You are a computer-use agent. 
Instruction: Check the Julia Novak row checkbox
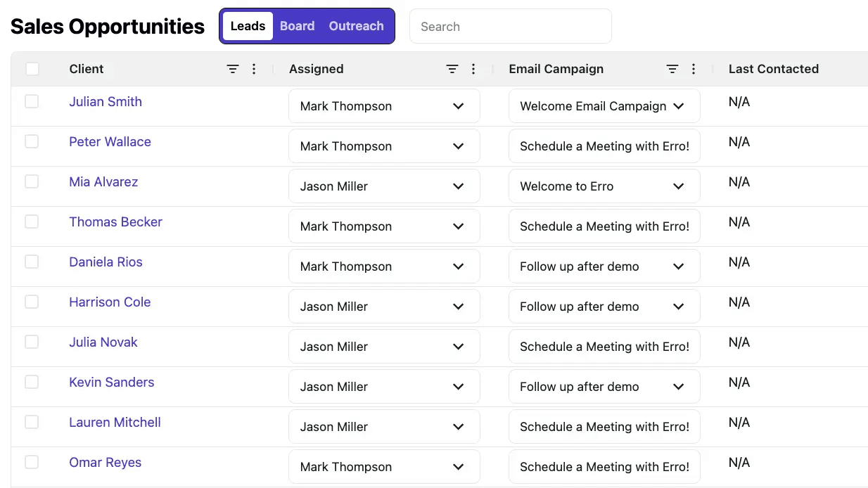click(32, 342)
